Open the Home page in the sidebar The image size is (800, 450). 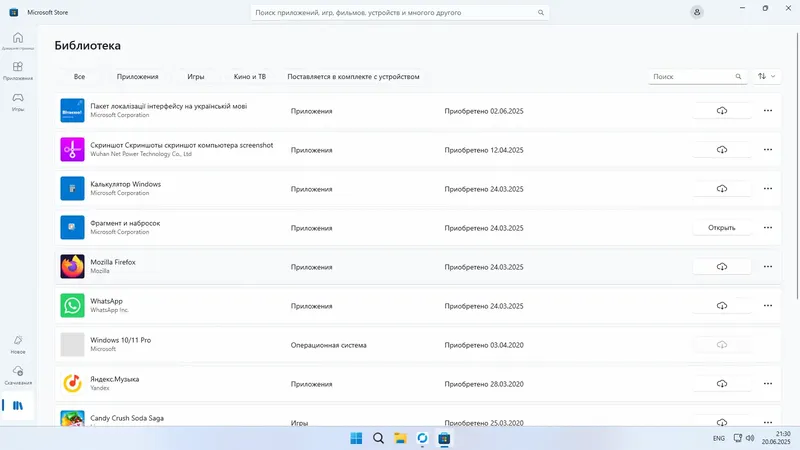tap(18, 41)
